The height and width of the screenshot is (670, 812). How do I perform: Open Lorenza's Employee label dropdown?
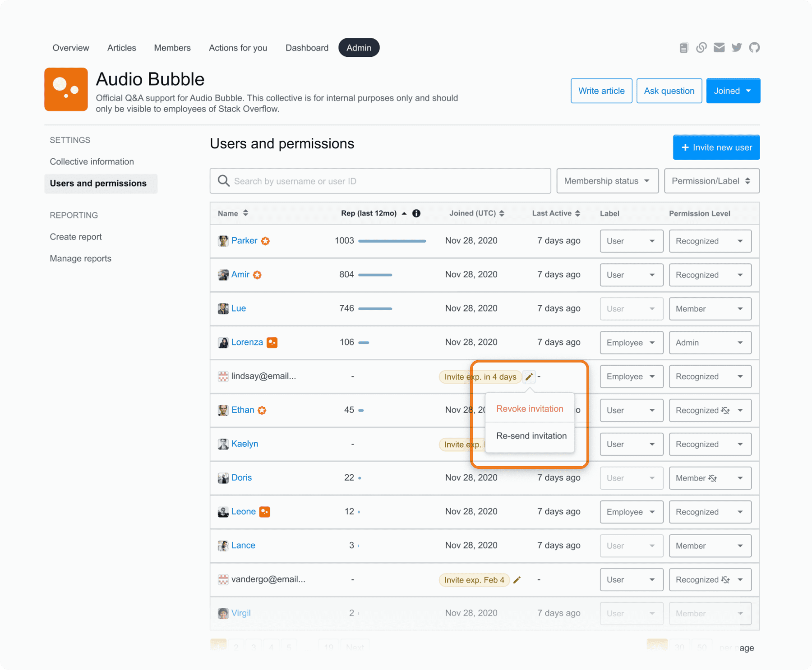point(631,343)
